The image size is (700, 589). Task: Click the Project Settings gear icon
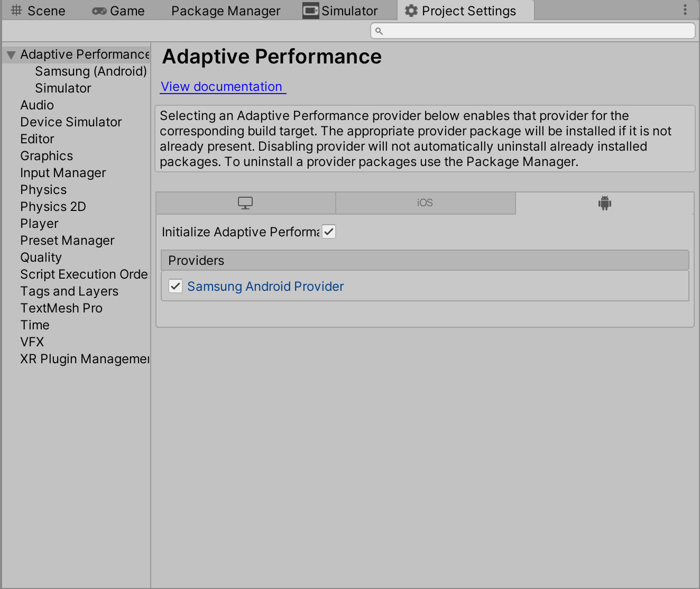point(411,10)
